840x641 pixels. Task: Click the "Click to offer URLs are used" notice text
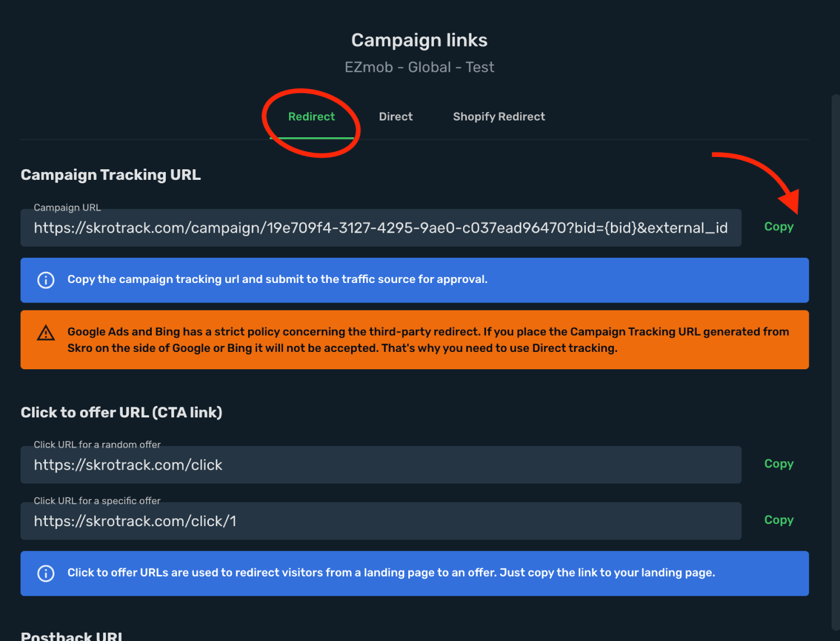point(391,573)
